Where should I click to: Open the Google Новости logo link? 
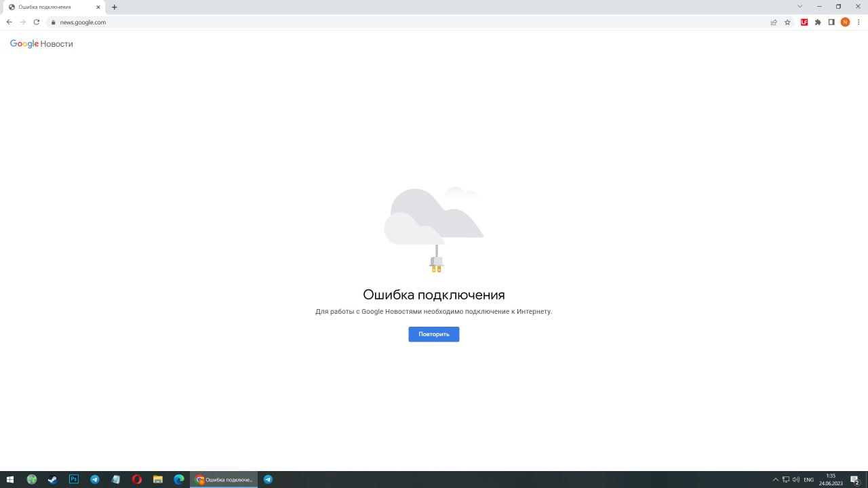pos(41,44)
